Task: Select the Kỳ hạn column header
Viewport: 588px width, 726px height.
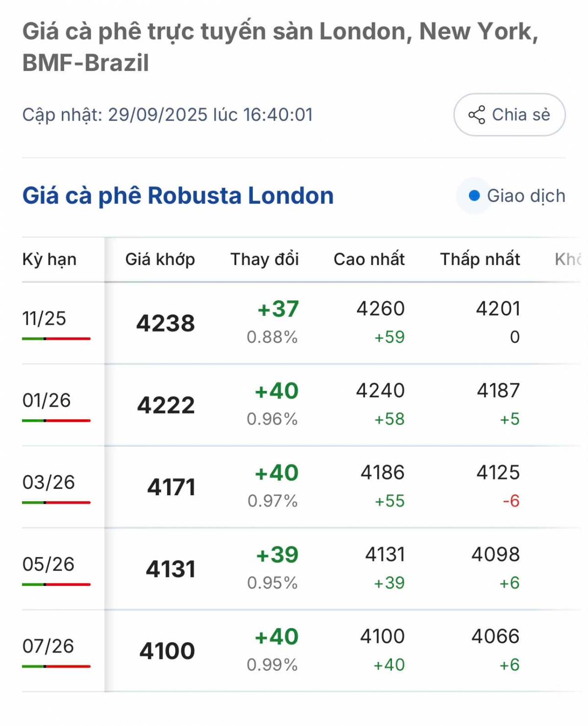Action: [x=49, y=259]
